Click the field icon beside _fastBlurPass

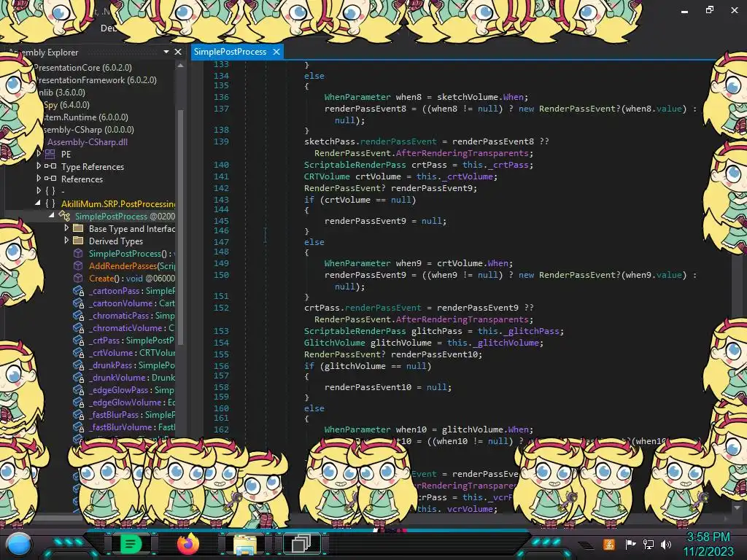coord(78,414)
